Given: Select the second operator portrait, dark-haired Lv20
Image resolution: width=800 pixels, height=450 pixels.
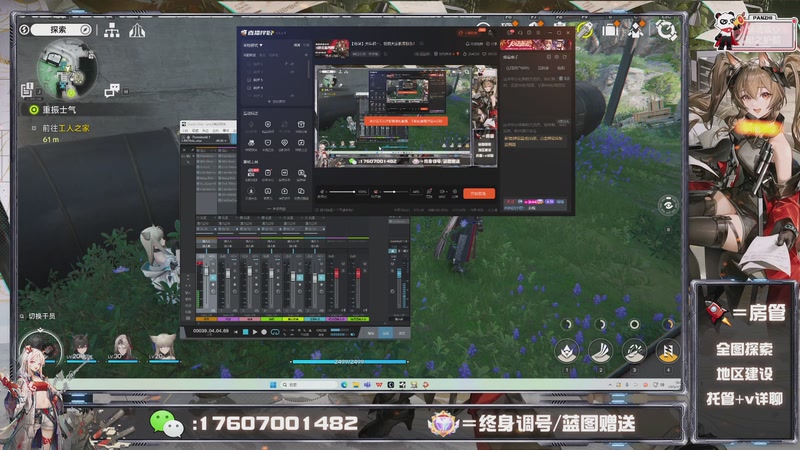Looking at the screenshot, I should pyautogui.click(x=81, y=346).
